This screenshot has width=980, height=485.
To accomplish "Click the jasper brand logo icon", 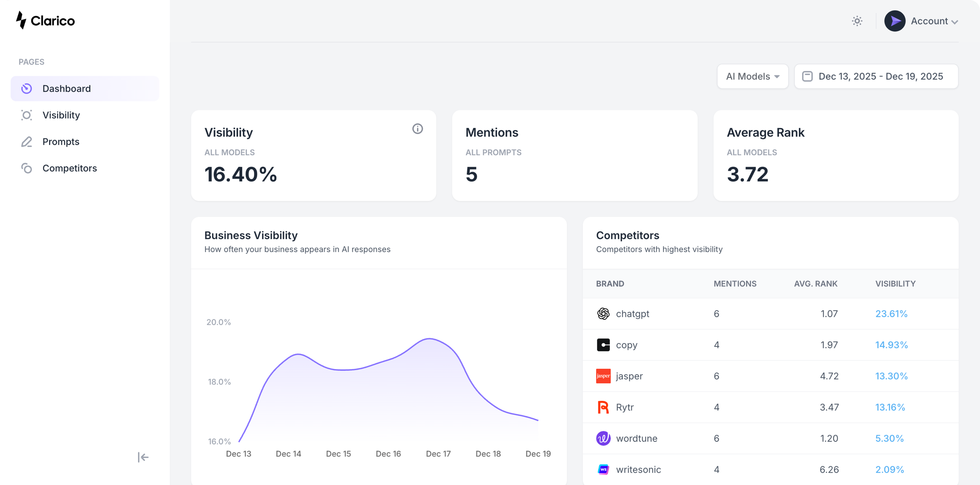I will point(603,376).
